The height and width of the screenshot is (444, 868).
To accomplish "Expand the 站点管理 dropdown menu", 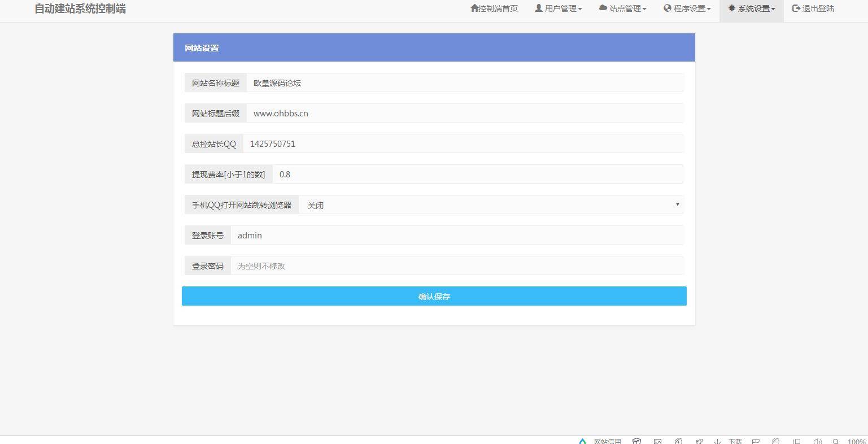I will (x=622, y=8).
